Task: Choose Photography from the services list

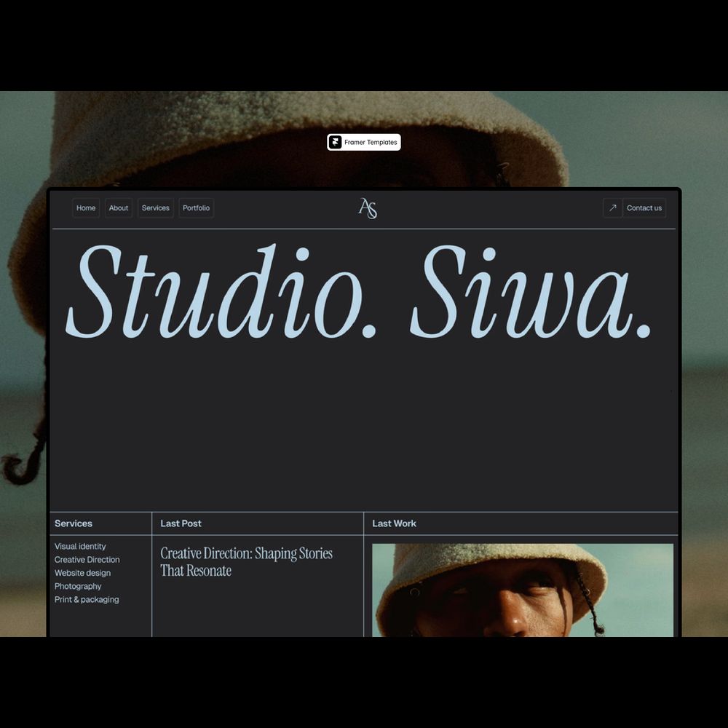Action: pyautogui.click(x=78, y=586)
